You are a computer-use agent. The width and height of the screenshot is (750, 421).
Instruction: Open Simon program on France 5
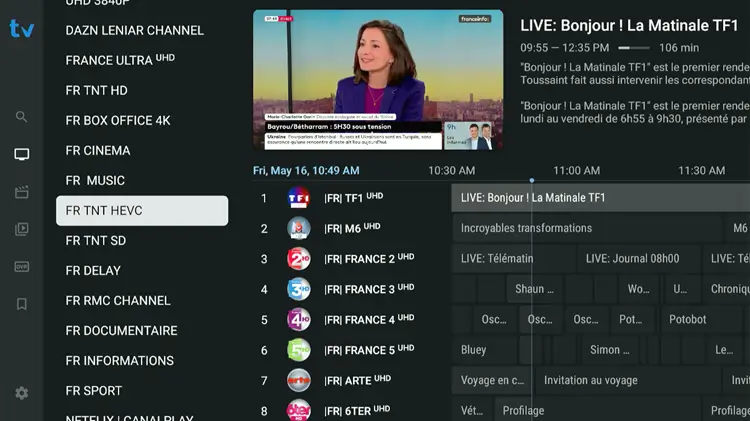point(609,350)
